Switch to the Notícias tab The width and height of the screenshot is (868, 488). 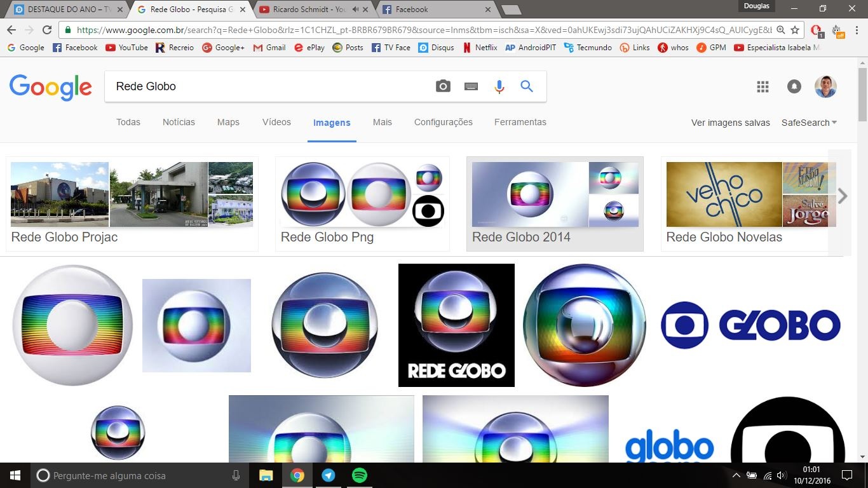(x=179, y=122)
